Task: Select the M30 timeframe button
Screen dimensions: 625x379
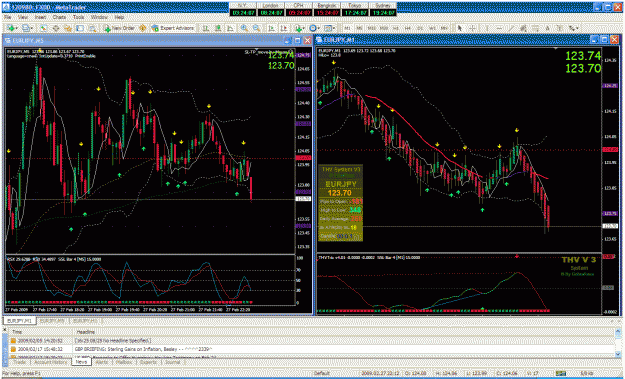Action: pyautogui.click(x=384, y=28)
